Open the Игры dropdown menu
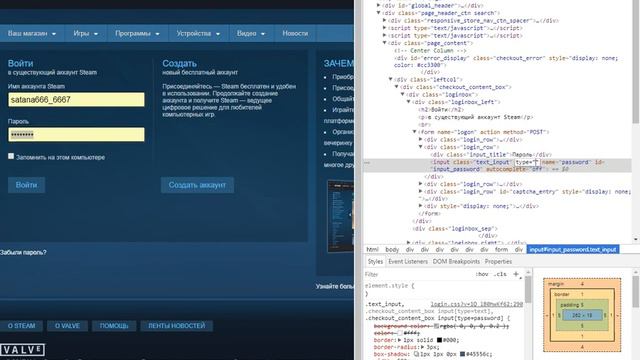The image size is (640, 360). pyautogui.click(x=85, y=33)
